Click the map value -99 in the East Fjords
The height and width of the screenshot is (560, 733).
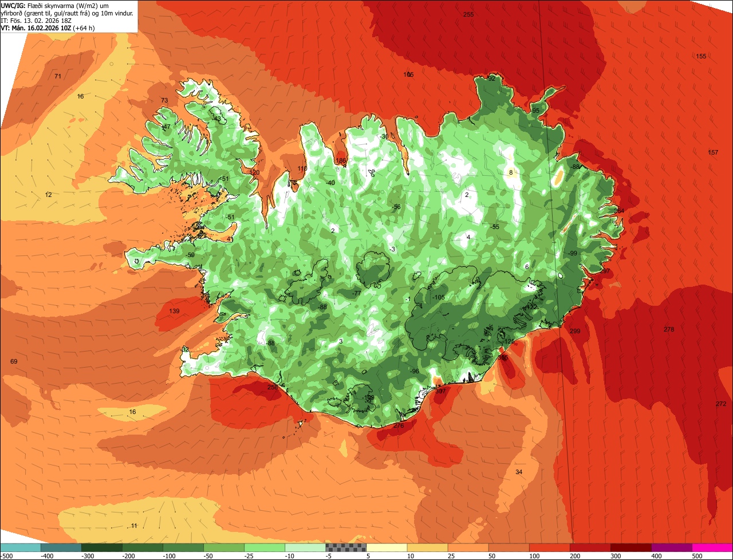(572, 254)
